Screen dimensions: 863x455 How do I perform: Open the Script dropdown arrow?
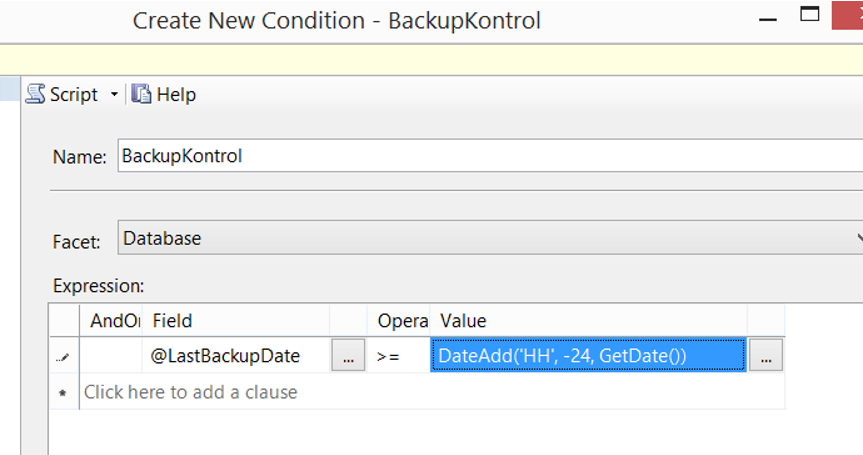[x=114, y=94]
